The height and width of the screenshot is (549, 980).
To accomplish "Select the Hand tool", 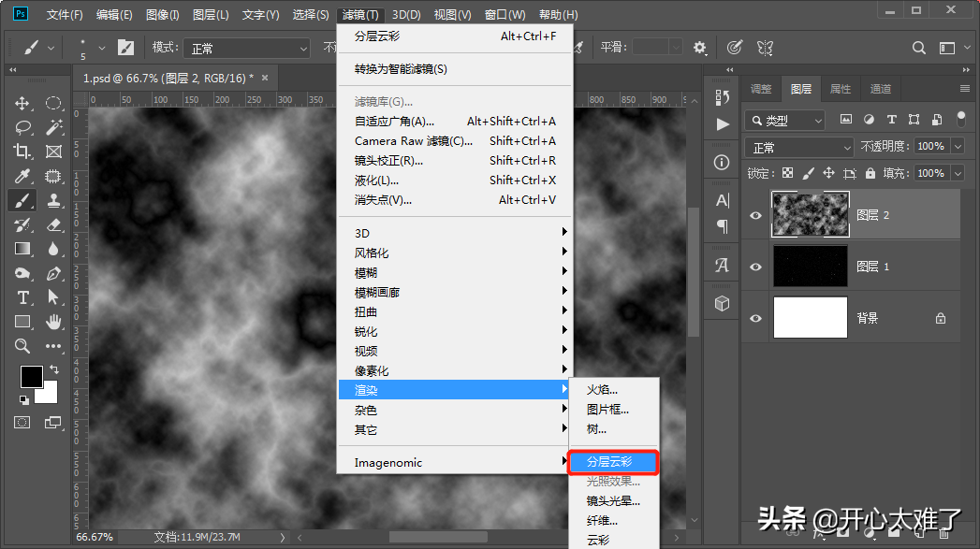I will tap(53, 322).
